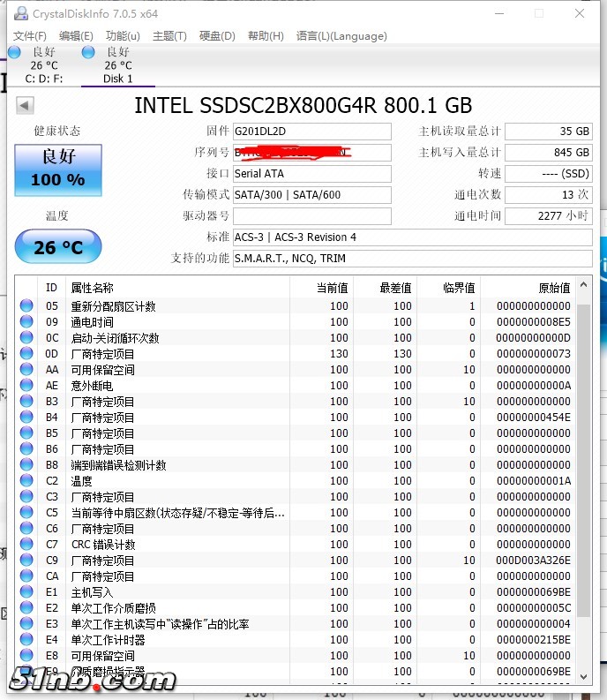Switch to the C: D: F: disk tab
The height and width of the screenshot is (700, 607).
[43, 78]
